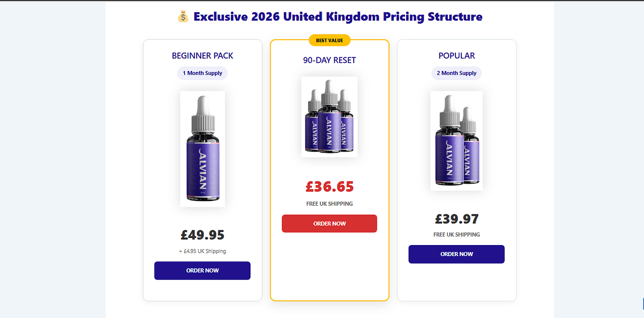Open the three Alvian bottles image
The image size is (644, 318).
330,117
